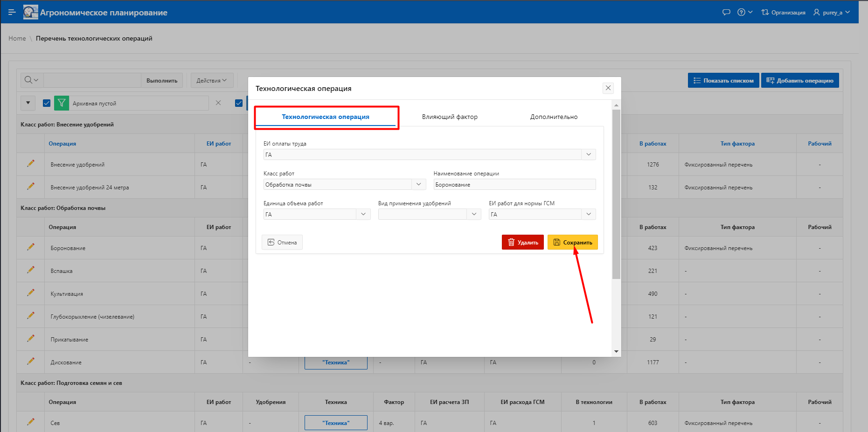Viewport: 868px width, 432px height.
Task: Open Вид применения удобрений dropdown
Action: (474, 214)
